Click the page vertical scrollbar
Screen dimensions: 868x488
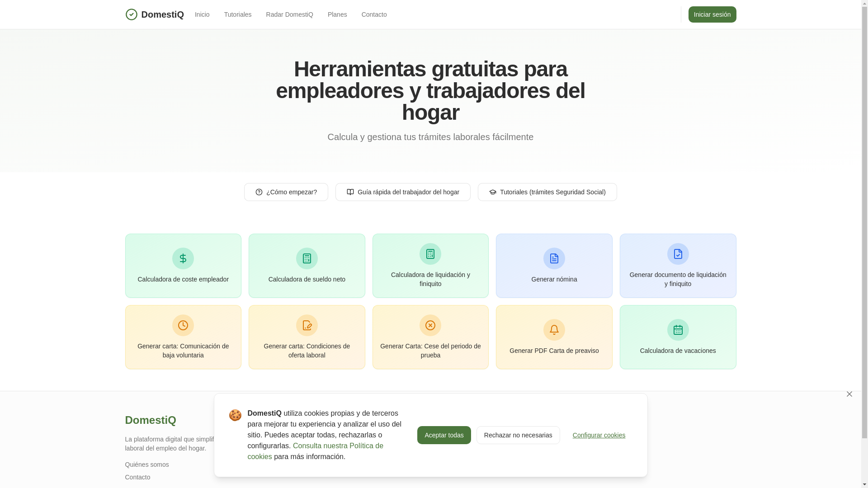click(864, 221)
